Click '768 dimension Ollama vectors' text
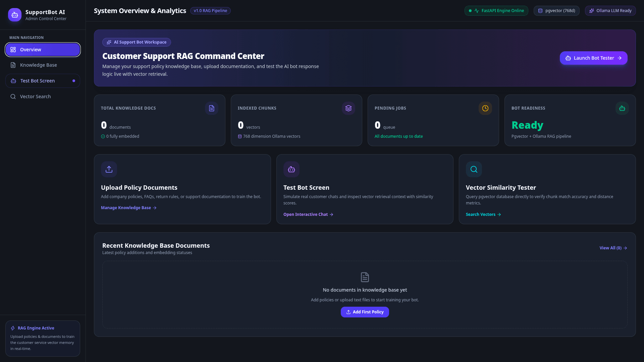644x362 pixels. pos(272,136)
